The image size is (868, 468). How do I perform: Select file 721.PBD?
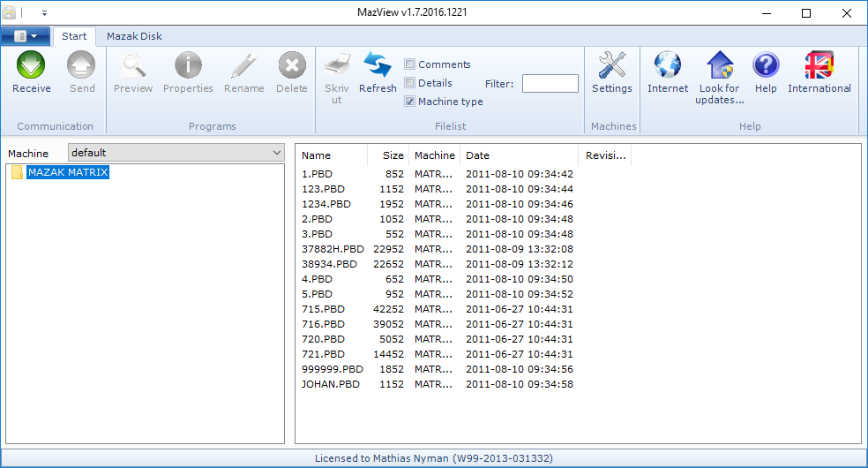pyautogui.click(x=323, y=353)
